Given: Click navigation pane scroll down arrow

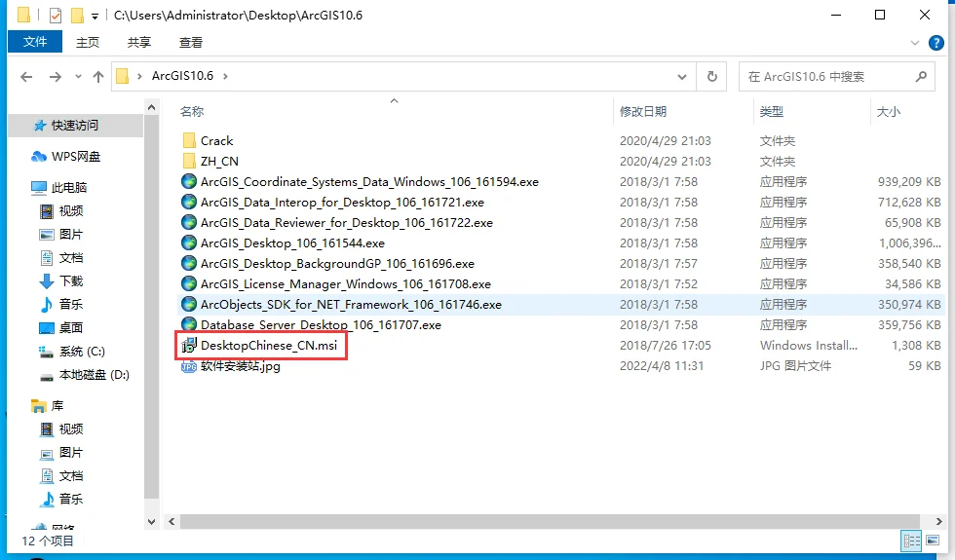Looking at the screenshot, I should tap(152, 522).
